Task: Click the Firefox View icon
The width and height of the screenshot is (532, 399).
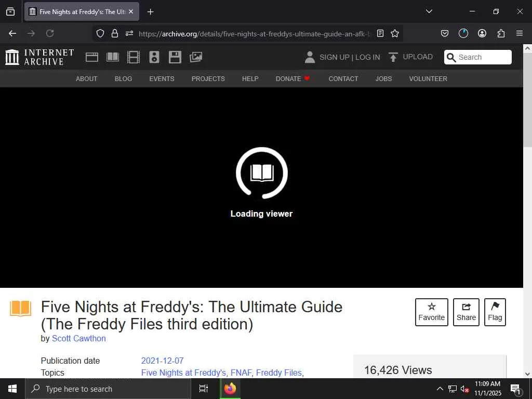Action: point(10,11)
